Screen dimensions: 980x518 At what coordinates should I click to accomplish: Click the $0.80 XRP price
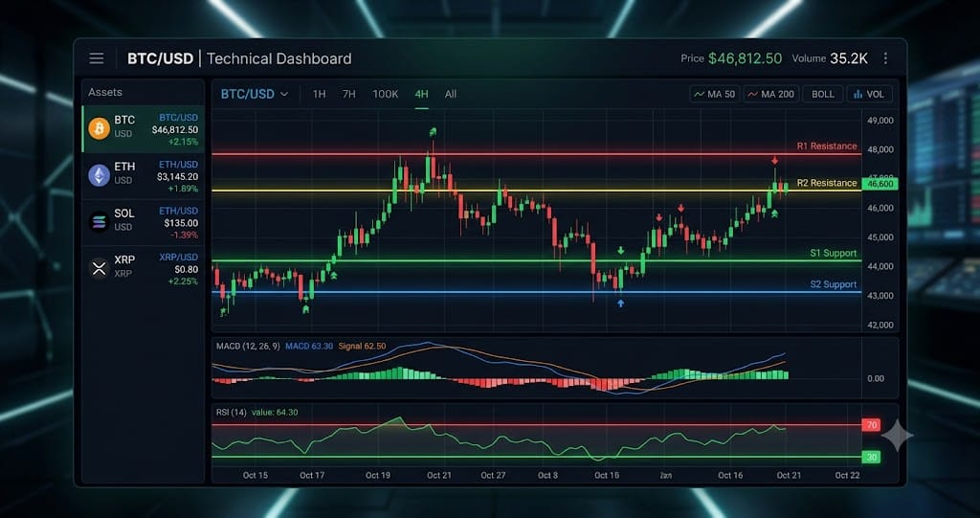(x=187, y=269)
